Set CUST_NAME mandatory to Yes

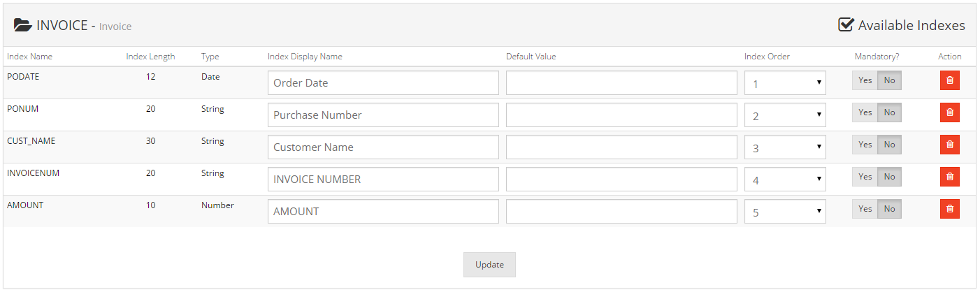(865, 145)
